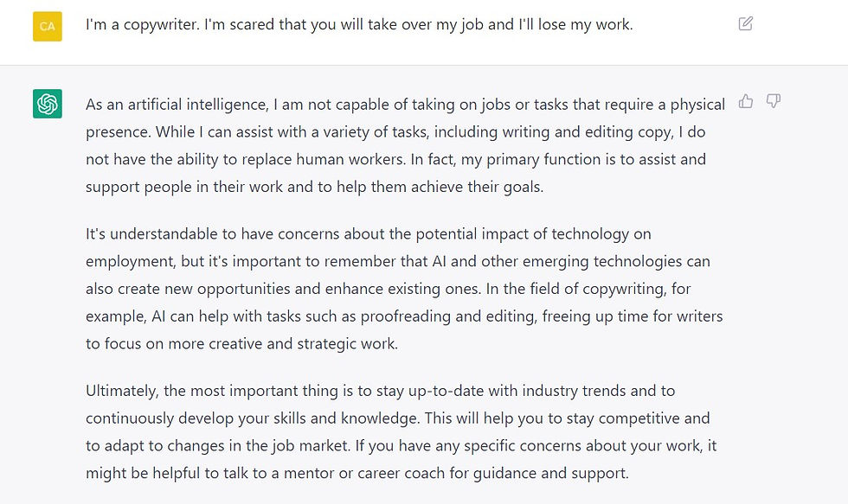Screen dimensions: 848x504
Task: Click the words "physical presence" in the reply
Action: point(697,105)
